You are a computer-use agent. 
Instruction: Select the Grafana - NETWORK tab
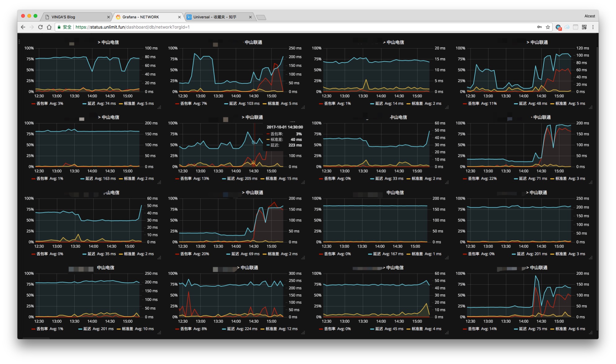click(x=148, y=17)
